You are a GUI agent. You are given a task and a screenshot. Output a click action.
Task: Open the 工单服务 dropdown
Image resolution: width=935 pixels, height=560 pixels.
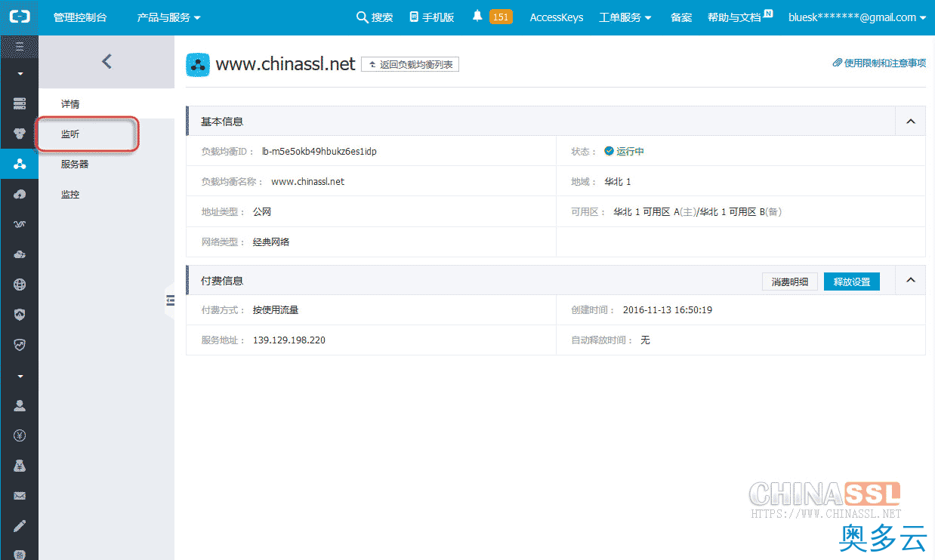point(625,17)
